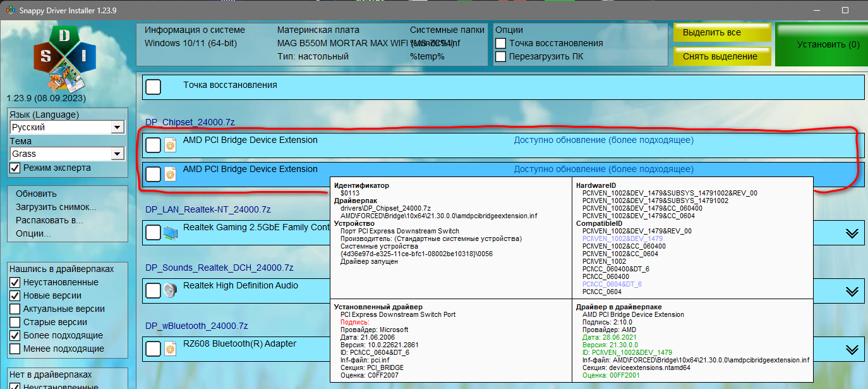868x389 pixels.
Task: Expand the RZ608 Bluetooth Adapter row chevron
Action: tap(852, 349)
